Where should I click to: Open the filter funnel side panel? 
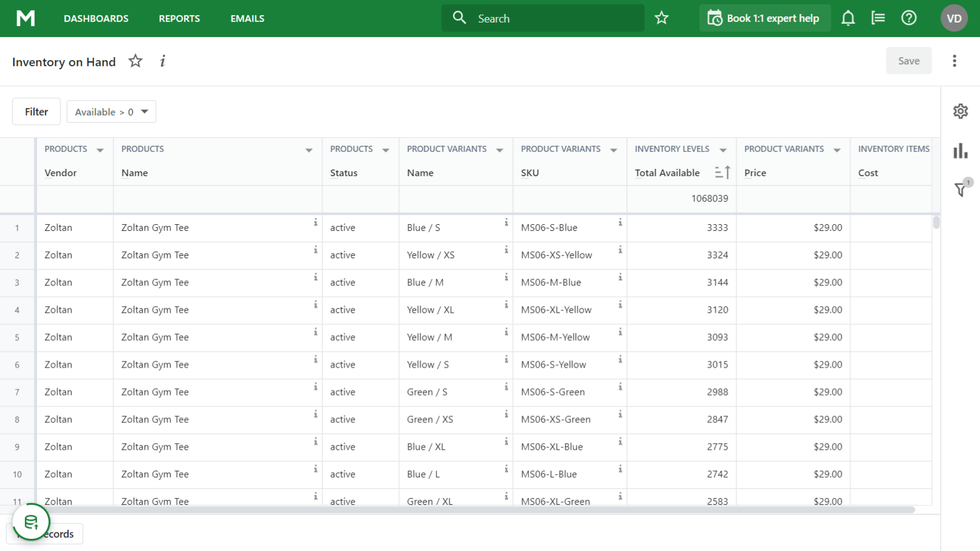coord(960,189)
